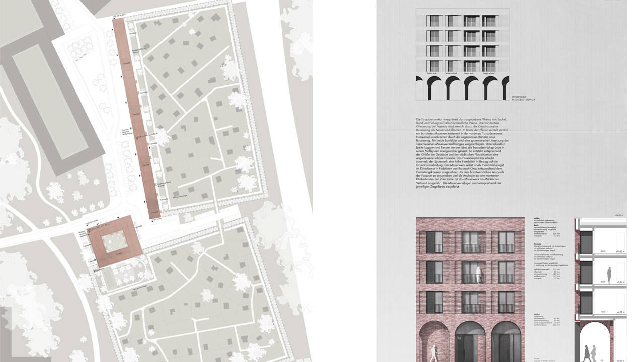This screenshot has height=362, width=644.
Task: Click the loggia schmal label under the sketch
Action: (489, 73)
